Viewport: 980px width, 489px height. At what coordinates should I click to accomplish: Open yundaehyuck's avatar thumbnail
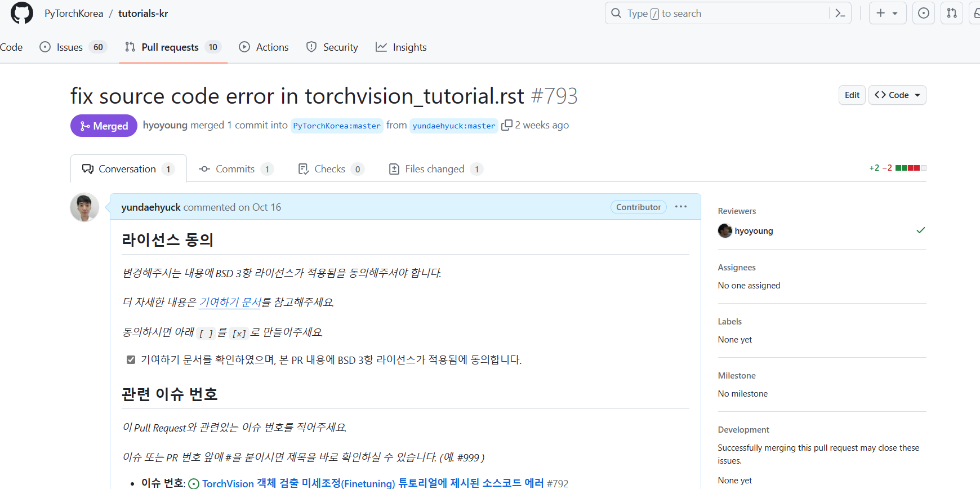point(84,207)
